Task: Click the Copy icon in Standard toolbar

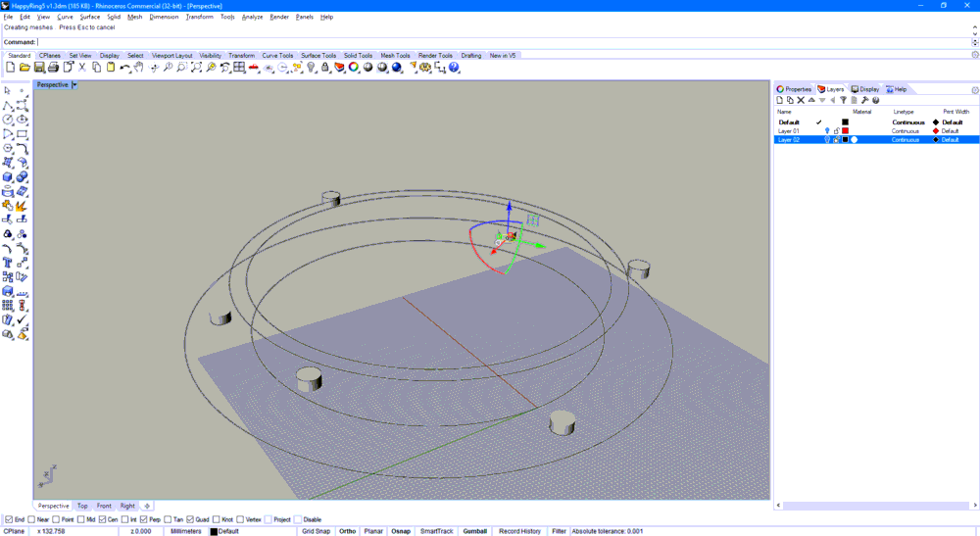Action: point(97,68)
